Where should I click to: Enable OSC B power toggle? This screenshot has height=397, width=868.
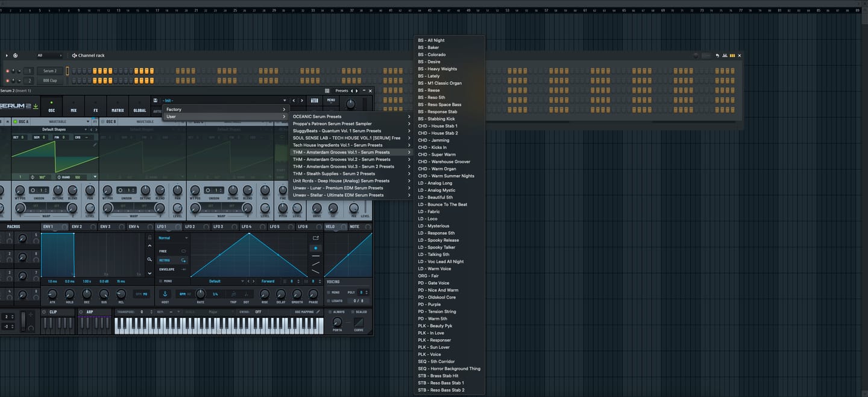(x=103, y=122)
